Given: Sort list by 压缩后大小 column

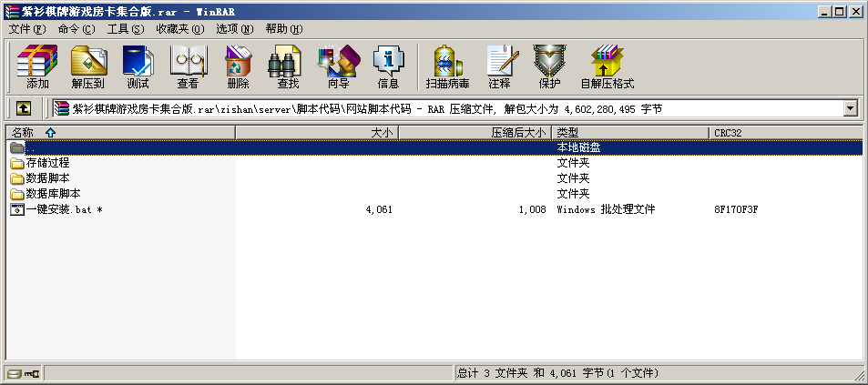Looking at the screenshot, I should point(517,133).
